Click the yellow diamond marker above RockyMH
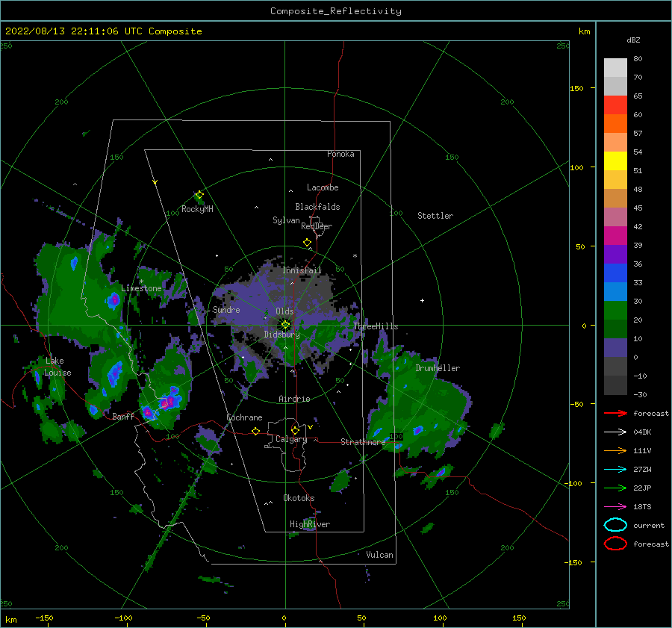Screen dimensions: 672x628 pyautogui.click(x=199, y=195)
